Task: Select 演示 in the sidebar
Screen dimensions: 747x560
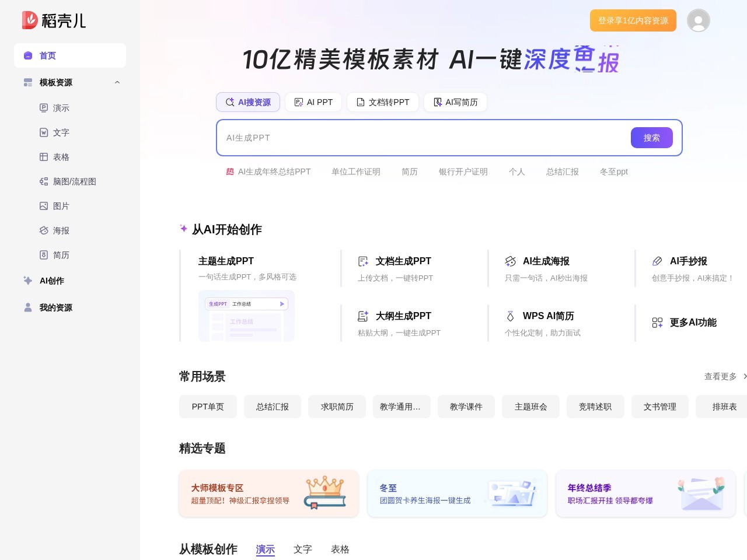Action: (61, 108)
